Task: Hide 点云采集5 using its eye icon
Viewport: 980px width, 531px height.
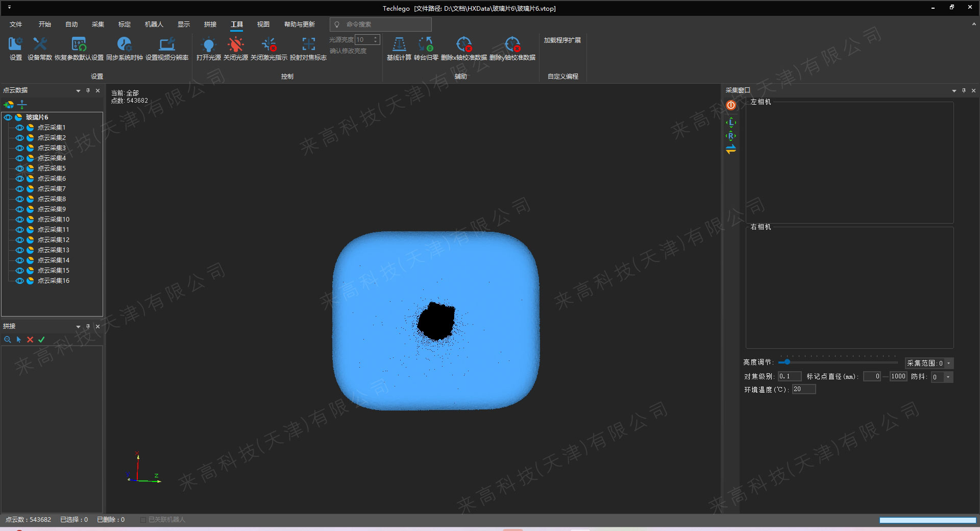Action: click(19, 168)
